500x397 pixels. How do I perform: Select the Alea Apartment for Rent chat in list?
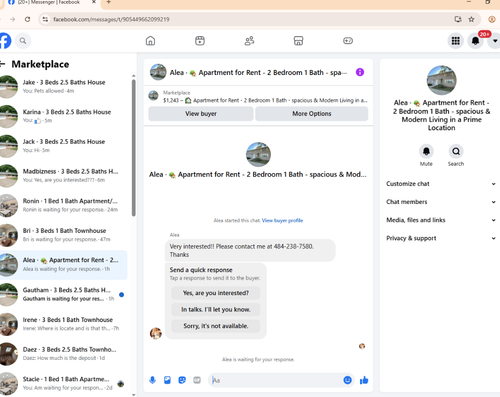(x=64, y=265)
